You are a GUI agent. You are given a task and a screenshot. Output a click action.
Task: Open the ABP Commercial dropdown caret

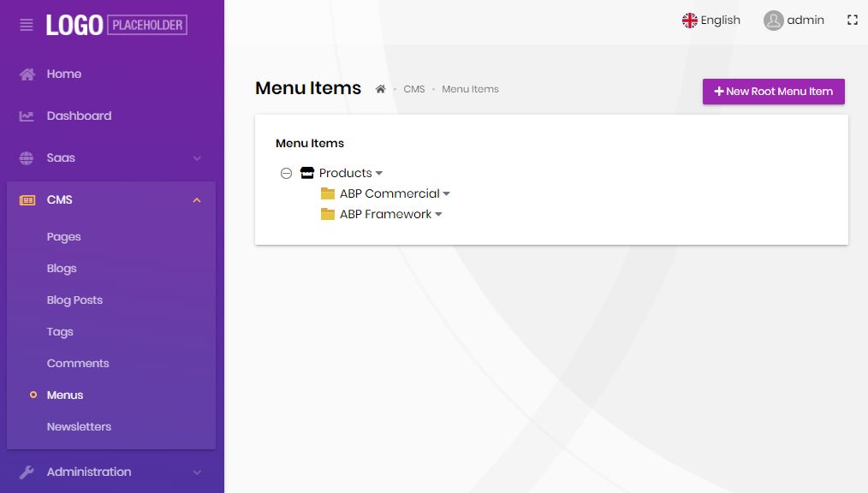pos(446,194)
